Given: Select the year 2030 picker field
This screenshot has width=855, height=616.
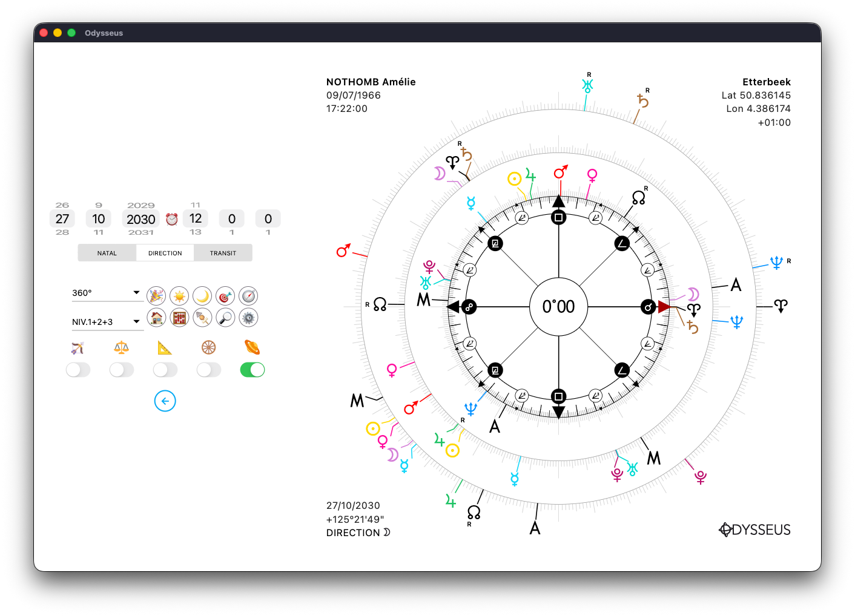Looking at the screenshot, I should point(141,219).
